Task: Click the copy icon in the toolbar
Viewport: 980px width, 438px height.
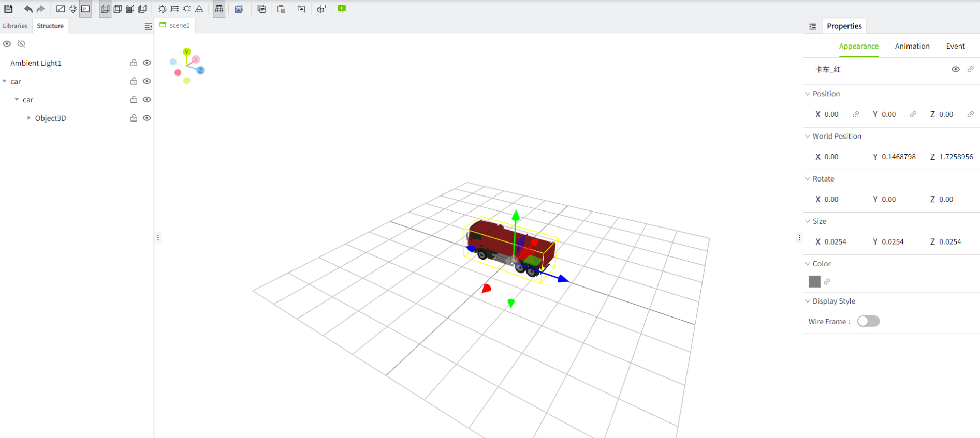Action: 261,9
